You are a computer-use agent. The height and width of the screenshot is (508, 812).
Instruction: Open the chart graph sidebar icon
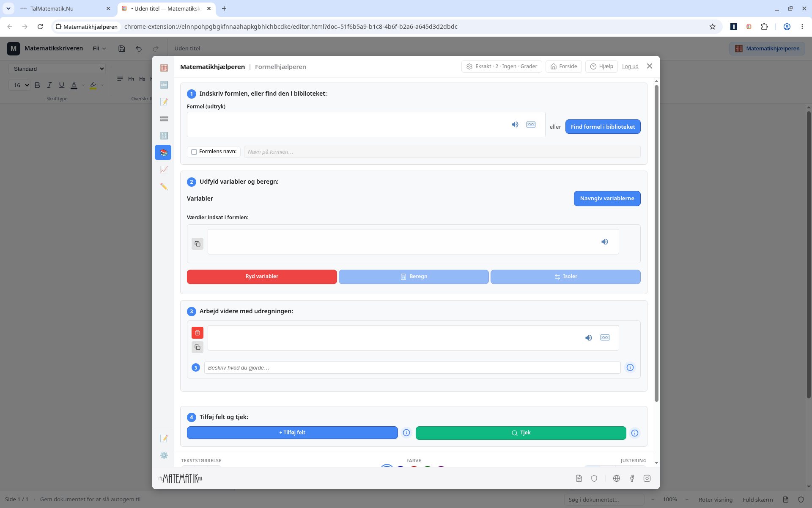pyautogui.click(x=164, y=170)
